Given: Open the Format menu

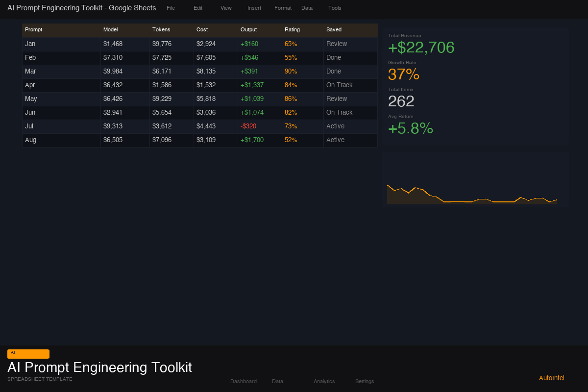Looking at the screenshot, I should 283,8.
